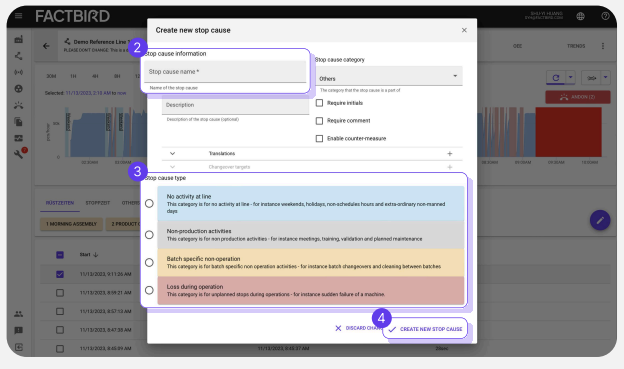Image resolution: width=624 pixels, height=369 pixels.
Task: Check the 8:47:38 AM row checkbox
Action: [60, 330]
